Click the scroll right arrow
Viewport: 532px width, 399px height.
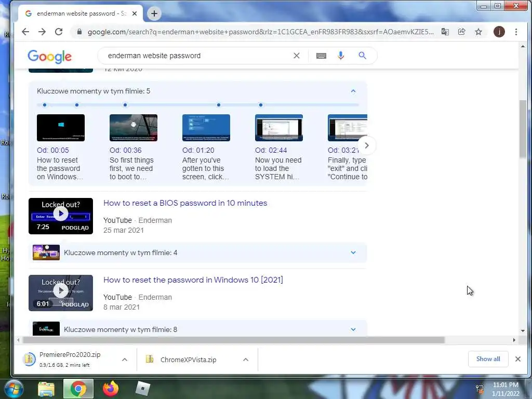514,340
